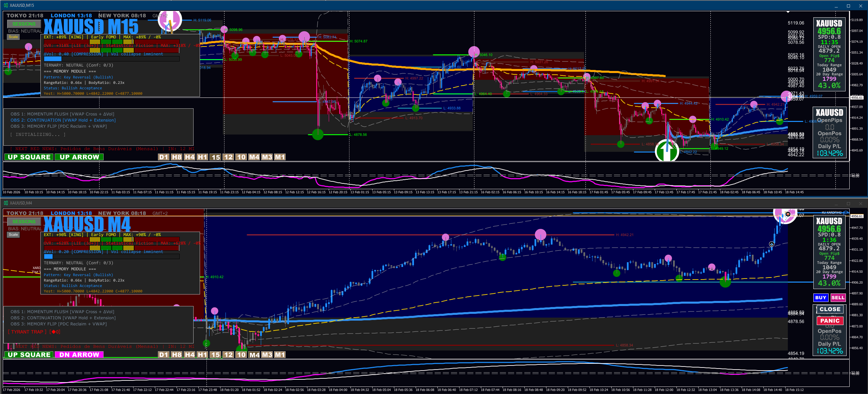
Task: Click the XAUUSD,M15 chart window icon
Action: pos(6,5)
